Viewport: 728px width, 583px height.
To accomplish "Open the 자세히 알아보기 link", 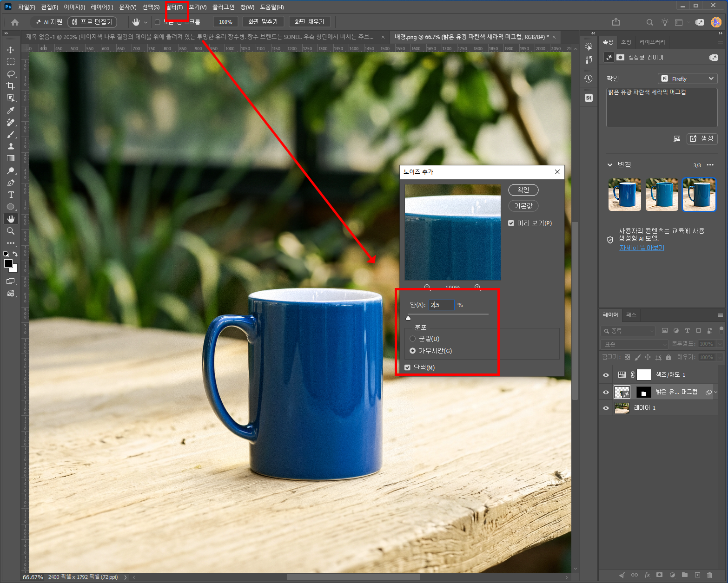I will [642, 248].
